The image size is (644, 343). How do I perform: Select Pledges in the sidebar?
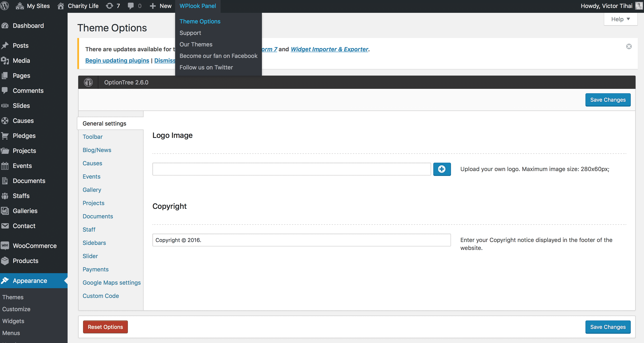pyautogui.click(x=25, y=136)
